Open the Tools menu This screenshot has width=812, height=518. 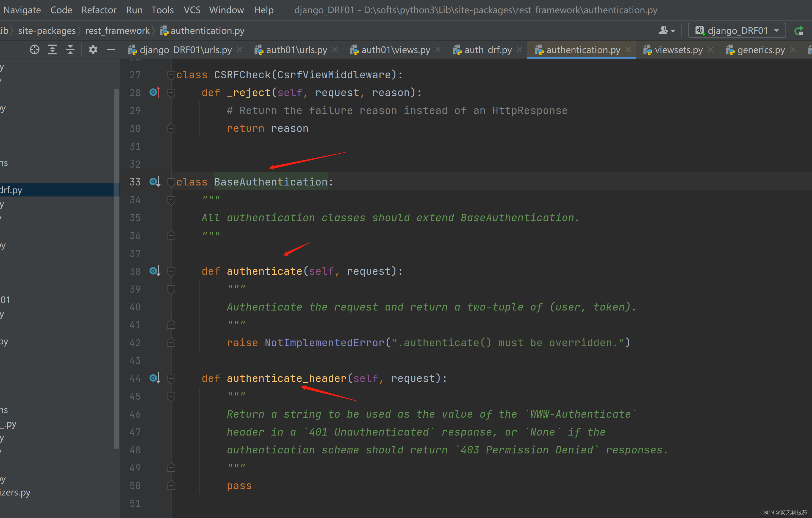[162, 10]
